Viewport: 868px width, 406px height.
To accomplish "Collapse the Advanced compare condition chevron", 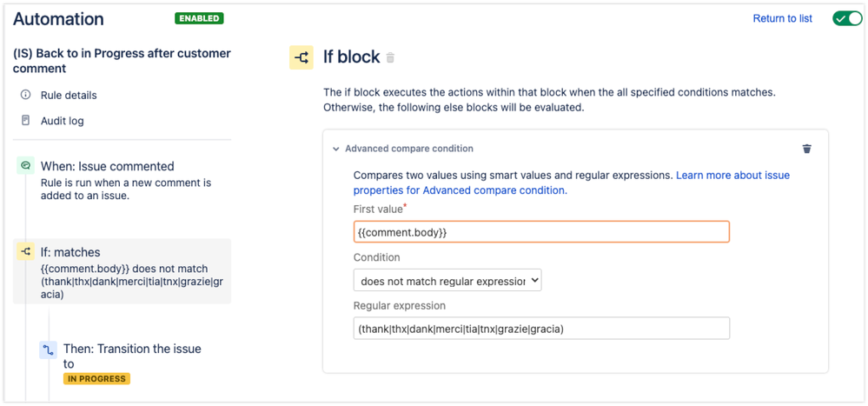I will [x=335, y=149].
